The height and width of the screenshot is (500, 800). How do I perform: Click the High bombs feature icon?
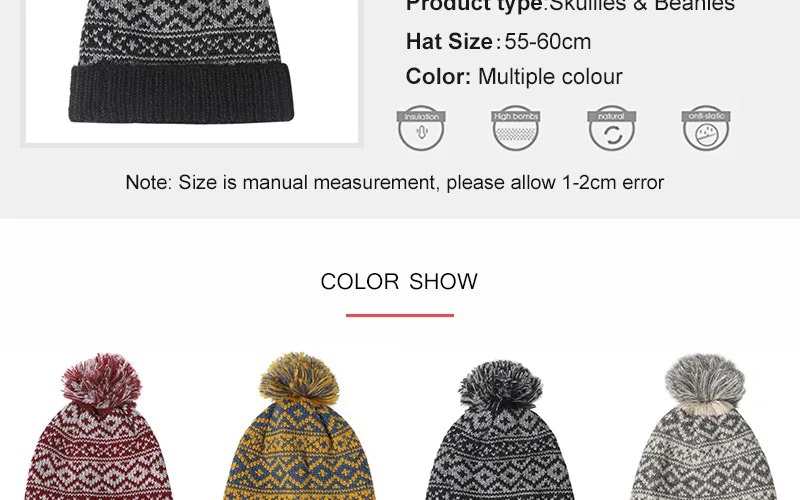pos(516,128)
